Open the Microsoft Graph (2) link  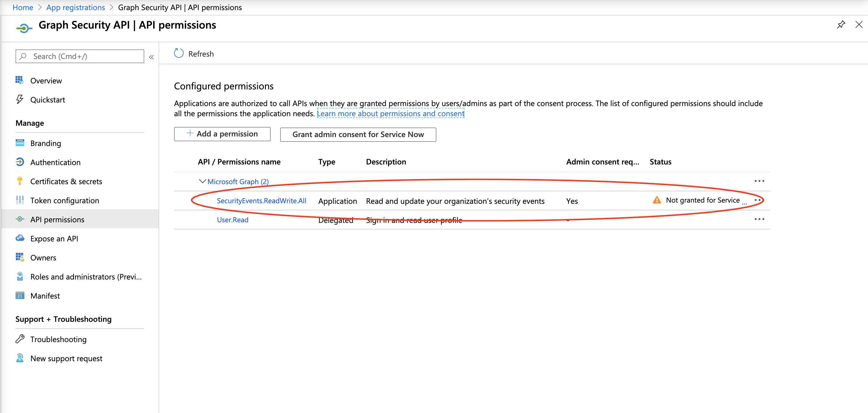coord(238,181)
